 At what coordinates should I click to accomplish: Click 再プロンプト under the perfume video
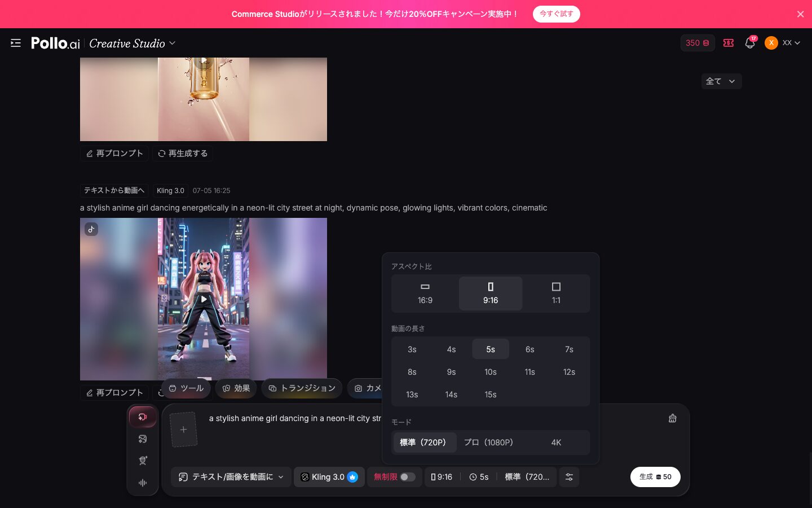tap(114, 154)
